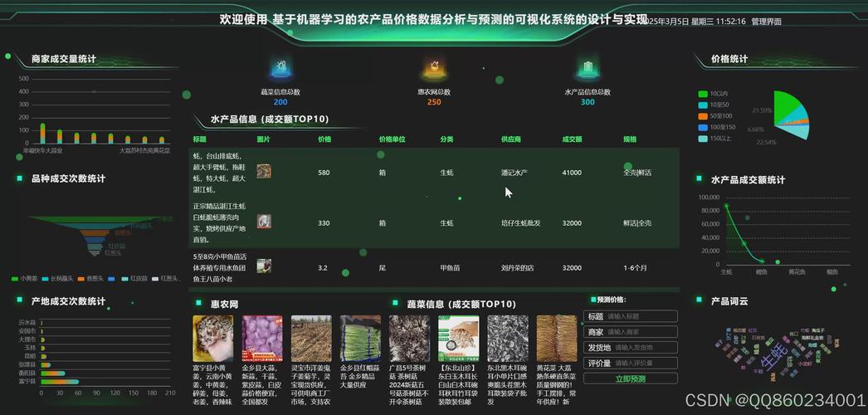This screenshot has height=415, width=868.
Task: Click the 富宁县 bar in origin chart
Action: (x=59, y=381)
